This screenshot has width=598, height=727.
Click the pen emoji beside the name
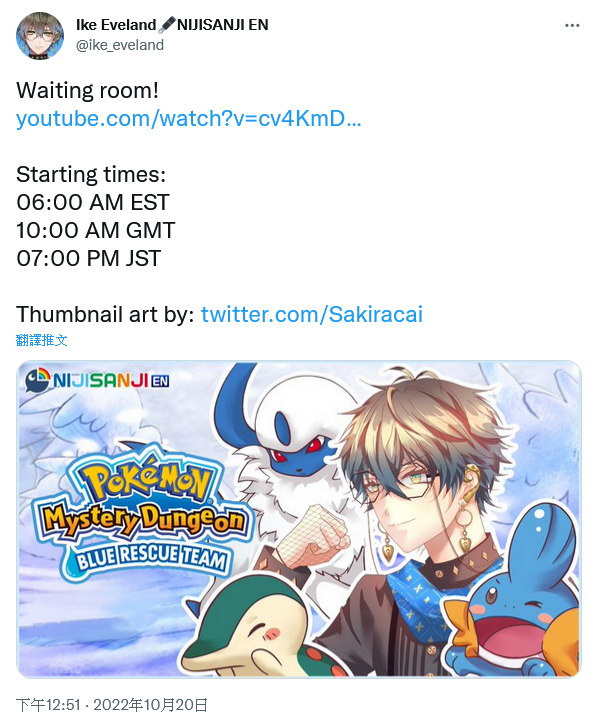pyautogui.click(x=167, y=25)
